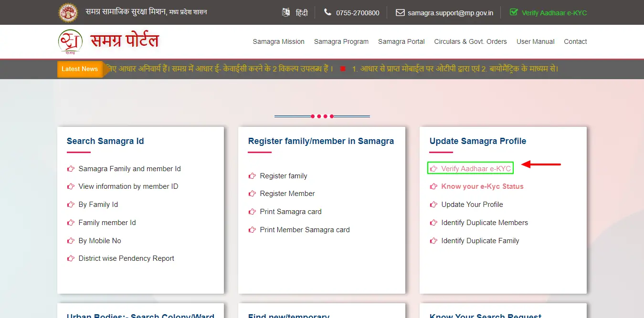Click samagra.support@mp.gov.in email link

click(x=450, y=13)
